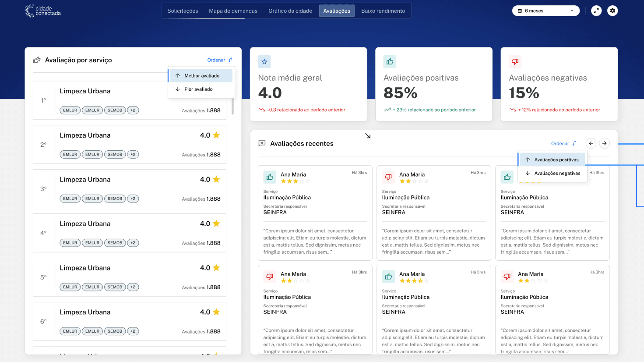Image resolution: width=644 pixels, height=362 pixels.
Task: Expand the +2 tag in the 3º service
Action: click(x=133, y=199)
